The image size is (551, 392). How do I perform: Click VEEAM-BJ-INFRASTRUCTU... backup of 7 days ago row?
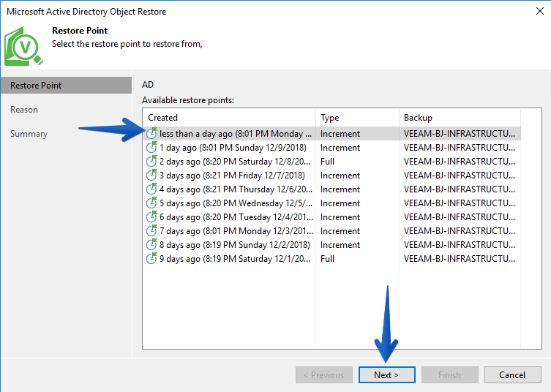460,231
